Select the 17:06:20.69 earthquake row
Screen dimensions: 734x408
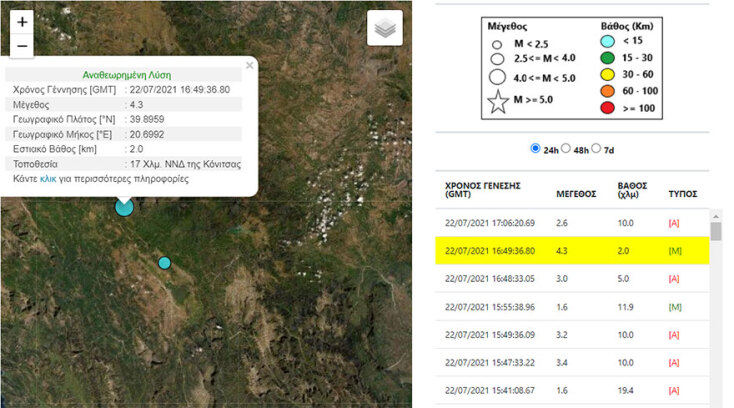point(572,223)
